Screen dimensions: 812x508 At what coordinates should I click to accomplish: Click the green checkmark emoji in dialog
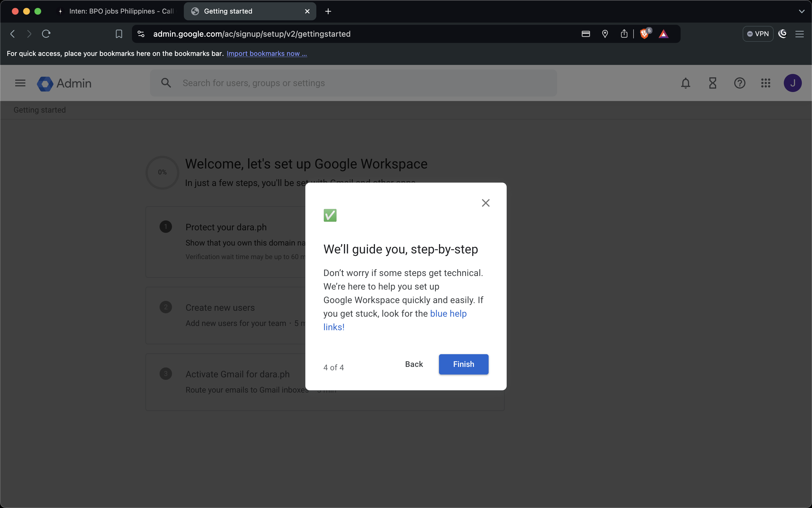pos(330,215)
